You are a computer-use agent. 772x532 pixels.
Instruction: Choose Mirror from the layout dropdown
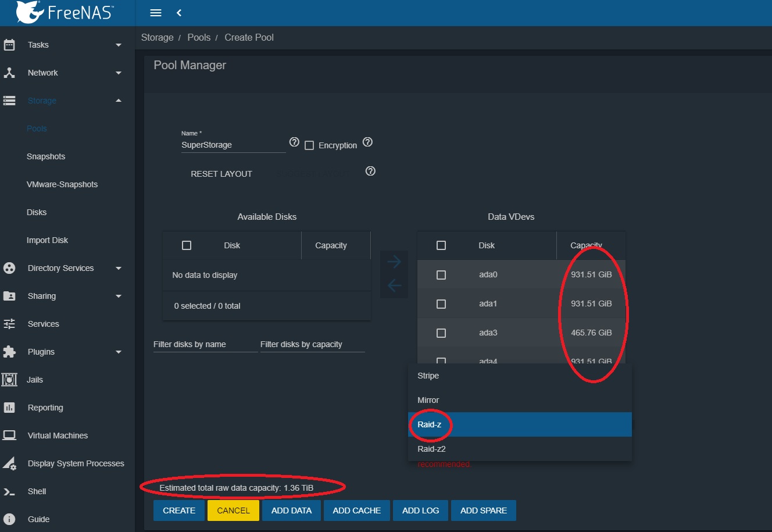[520, 400]
